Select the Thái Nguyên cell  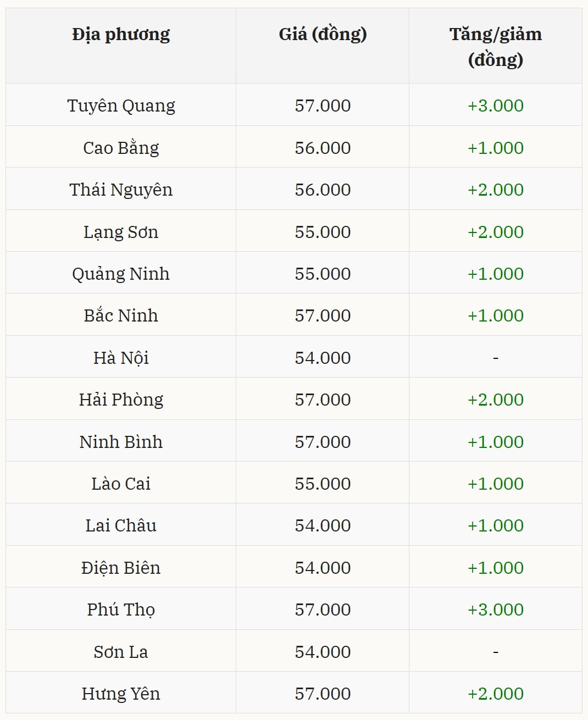121,190
